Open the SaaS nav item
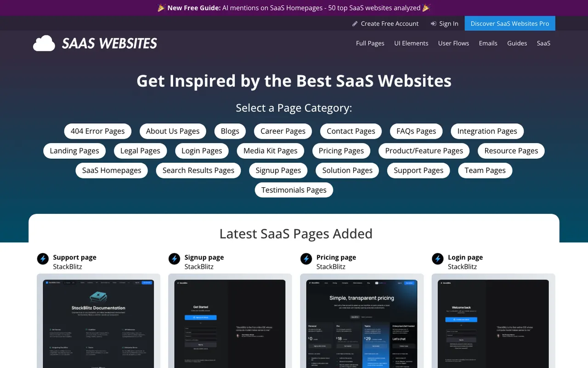The image size is (588, 368). click(x=543, y=43)
